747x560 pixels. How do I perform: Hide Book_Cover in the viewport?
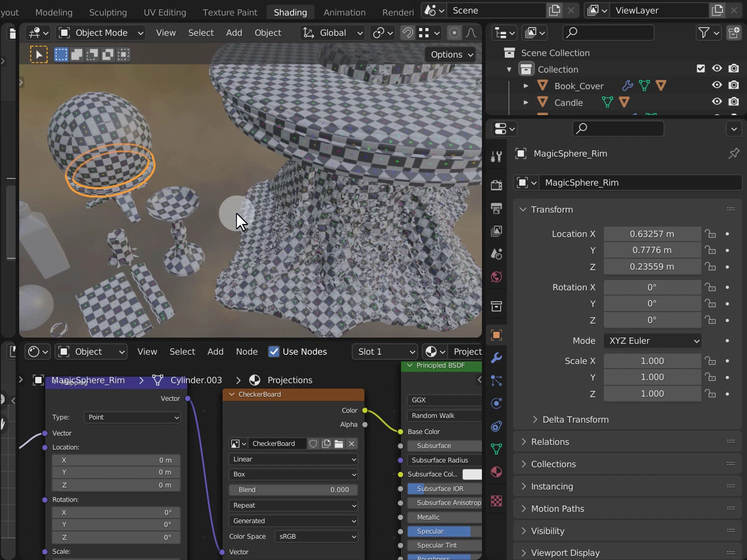[717, 85]
